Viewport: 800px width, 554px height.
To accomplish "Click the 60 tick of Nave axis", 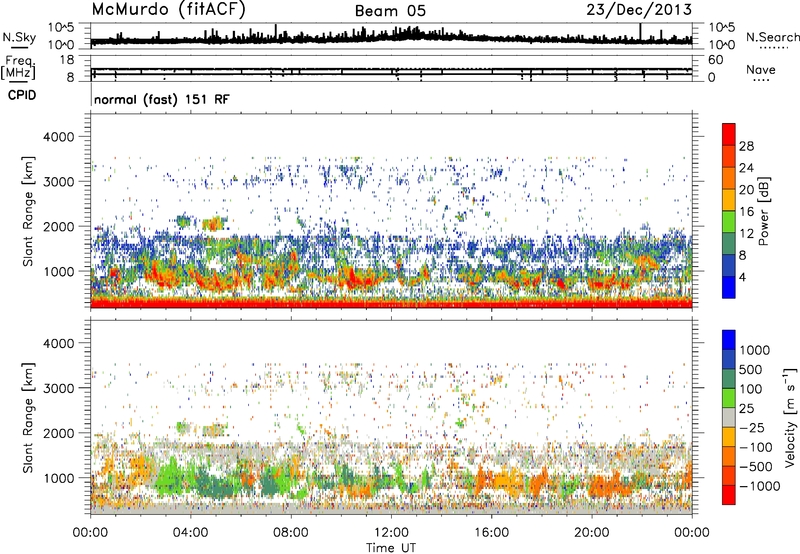I will click(x=715, y=60).
